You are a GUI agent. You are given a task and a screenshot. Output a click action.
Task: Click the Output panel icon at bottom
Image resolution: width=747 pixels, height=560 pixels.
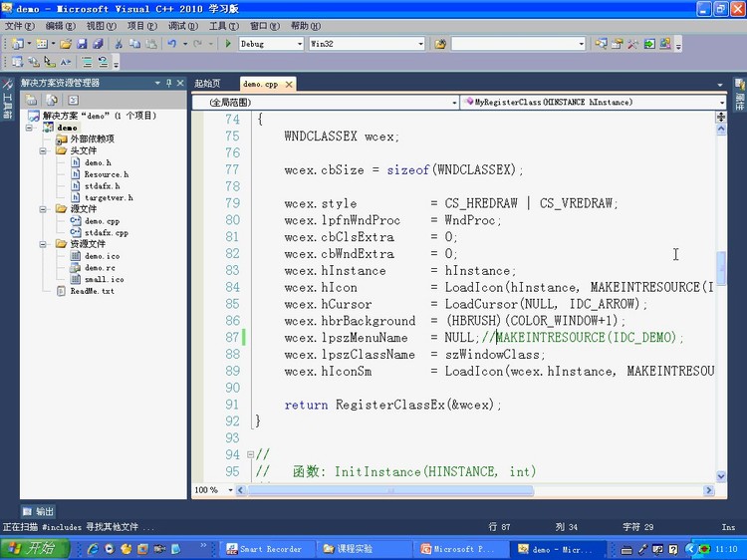pyautogui.click(x=39, y=511)
